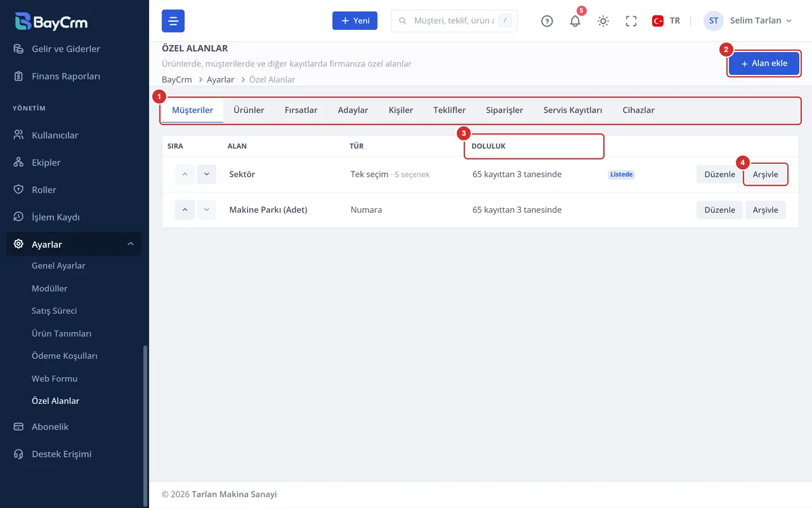
Task: Open Genel Ayarlar submenu item
Action: [x=58, y=266]
